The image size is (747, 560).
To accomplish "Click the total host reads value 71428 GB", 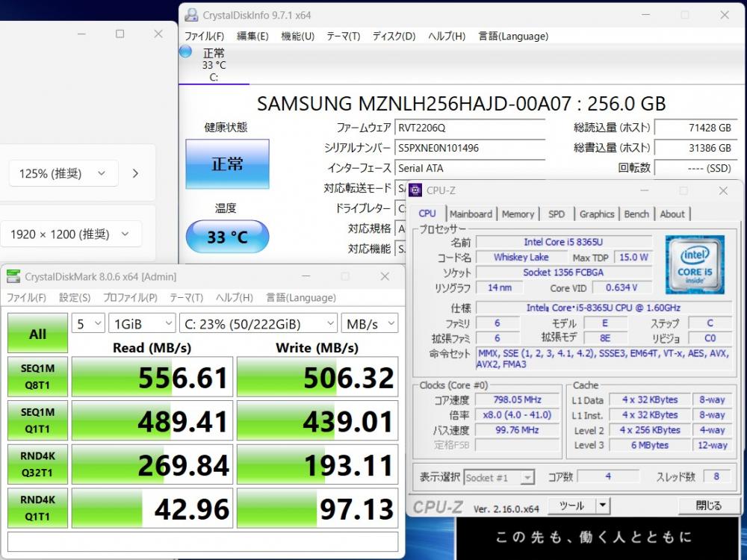I will click(695, 128).
